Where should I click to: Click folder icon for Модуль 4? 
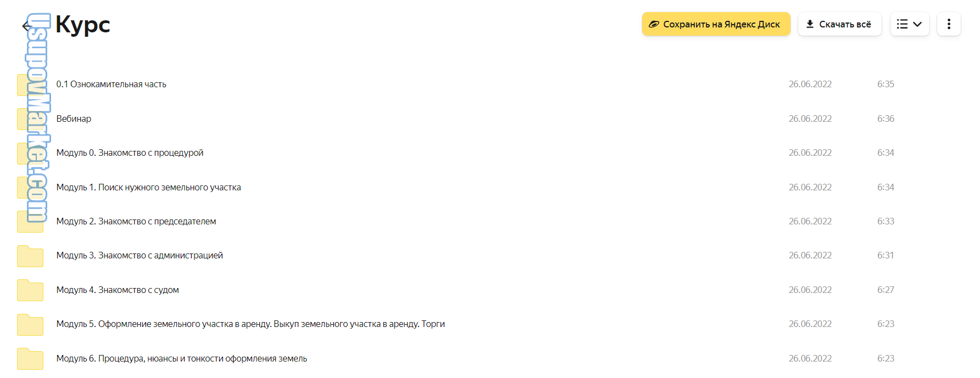click(30, 290)
